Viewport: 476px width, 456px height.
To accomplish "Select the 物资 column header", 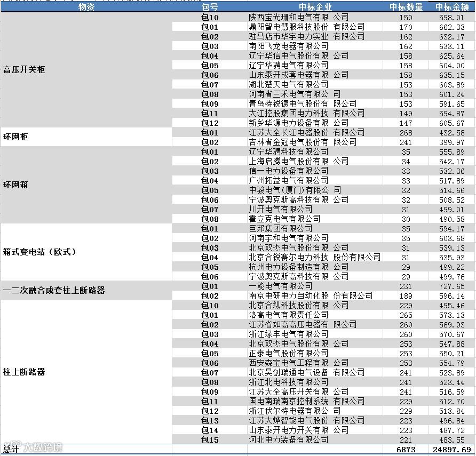I will 86,7.
